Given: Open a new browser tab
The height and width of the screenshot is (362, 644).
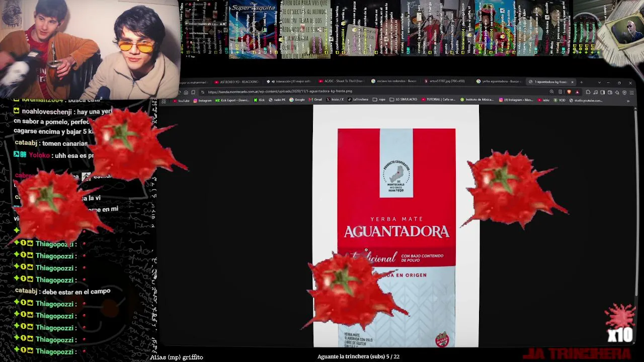Looking at the screenshot, I should tap(581, 82).
